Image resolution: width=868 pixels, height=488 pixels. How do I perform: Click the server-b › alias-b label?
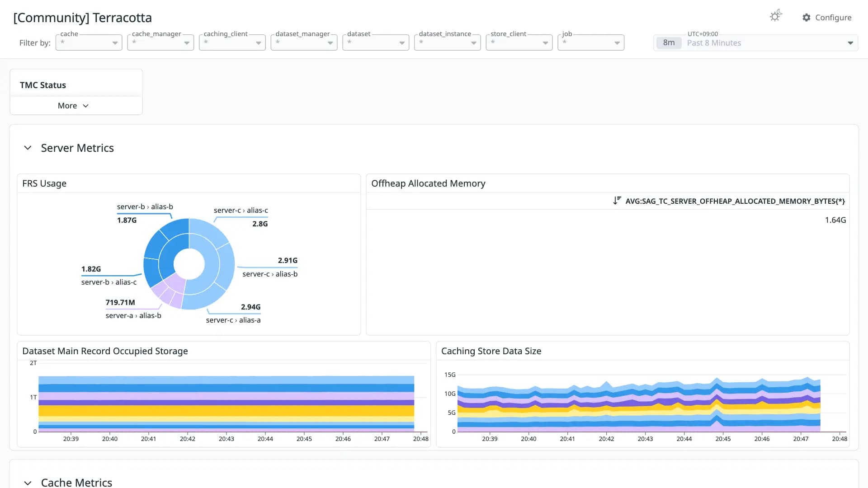(145, 206)
